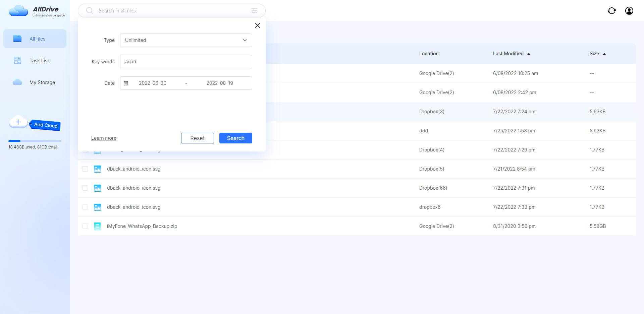Viewport: 644px width, 314px height.
Task: Click the Task List icon
Action: pyautogui.click(x=17, y=60)
